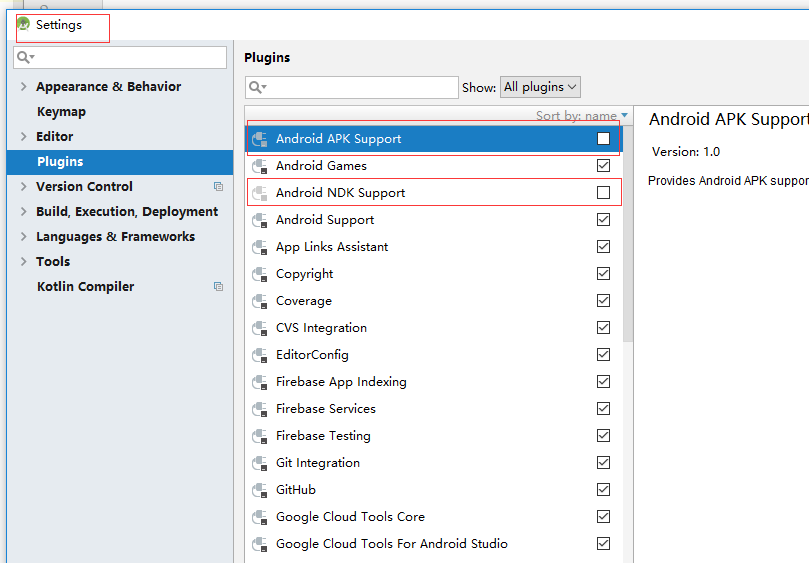Select the Firebase Testing plugin row
The width and height of the screenshot is (809, 563).
[434, 436]
